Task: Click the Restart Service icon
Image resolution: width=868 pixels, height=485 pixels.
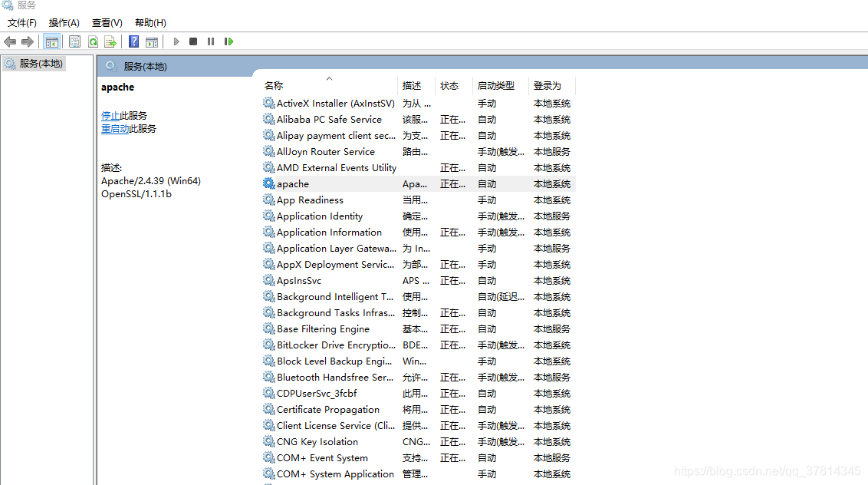Action: (x=229, y=41)
